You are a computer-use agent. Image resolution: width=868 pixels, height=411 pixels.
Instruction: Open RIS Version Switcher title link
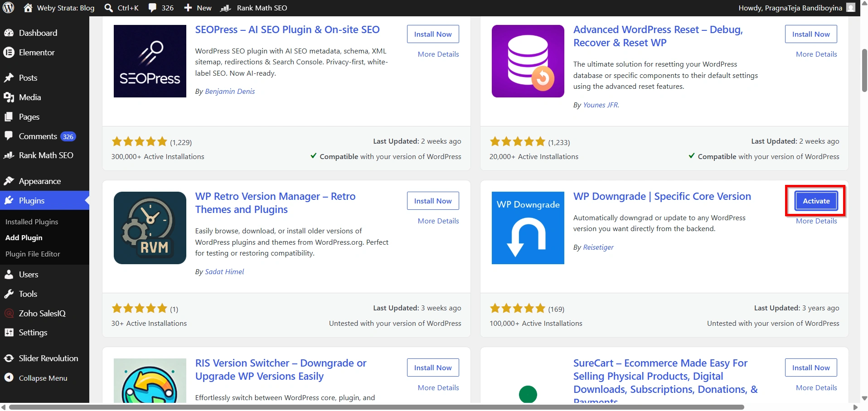coord(281,370)
